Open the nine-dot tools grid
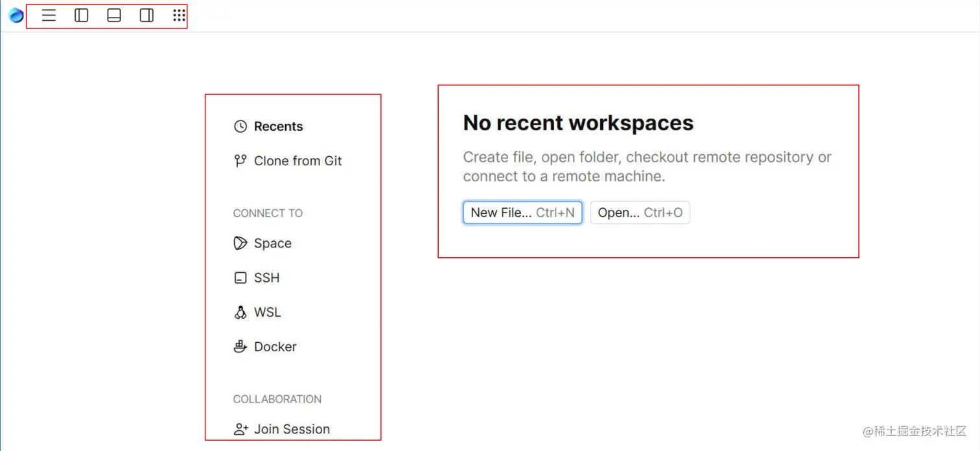 (179, 16)
